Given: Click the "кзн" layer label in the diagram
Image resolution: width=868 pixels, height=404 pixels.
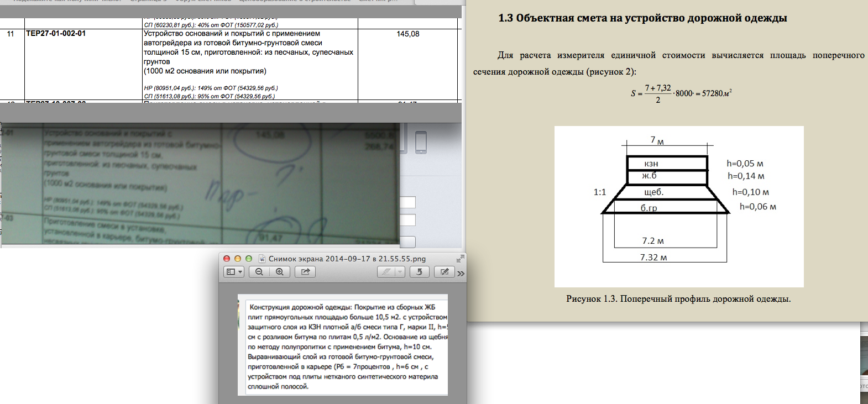Looking at the screenshot, I should [x=651, y=164].
